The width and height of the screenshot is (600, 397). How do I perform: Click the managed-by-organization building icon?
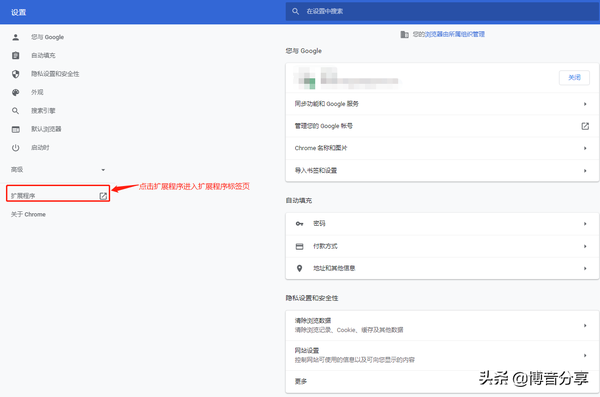pyautogui.click(x=404, y=34)
